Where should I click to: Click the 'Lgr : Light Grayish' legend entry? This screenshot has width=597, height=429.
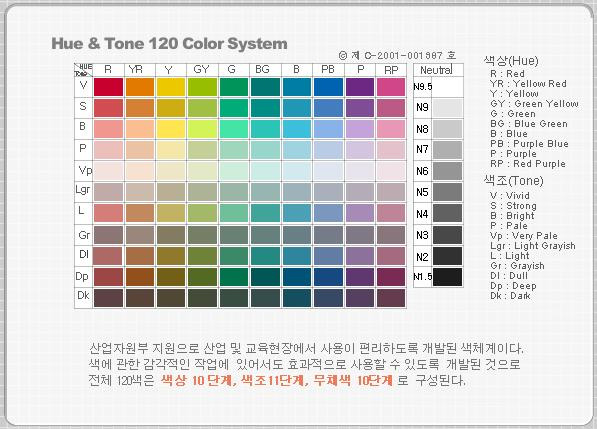(x=533, y=246)
